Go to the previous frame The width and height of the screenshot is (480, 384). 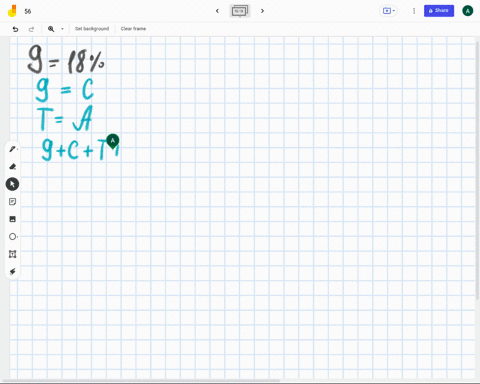click(217, 11)
